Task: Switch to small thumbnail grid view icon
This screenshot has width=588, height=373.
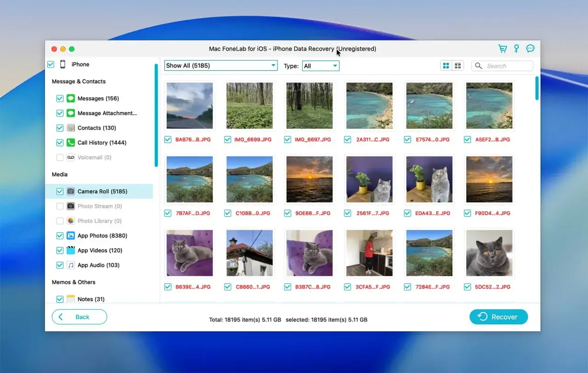Action: coord(458,66)
